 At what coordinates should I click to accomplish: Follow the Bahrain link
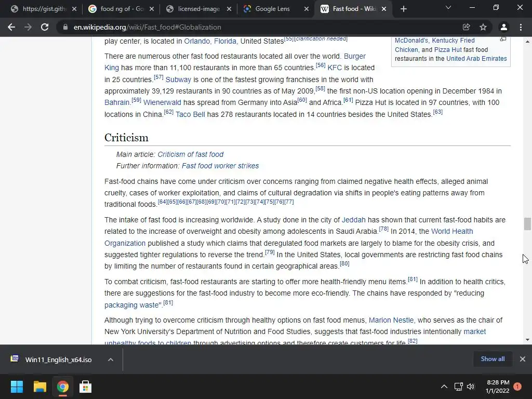click(117, 102)
